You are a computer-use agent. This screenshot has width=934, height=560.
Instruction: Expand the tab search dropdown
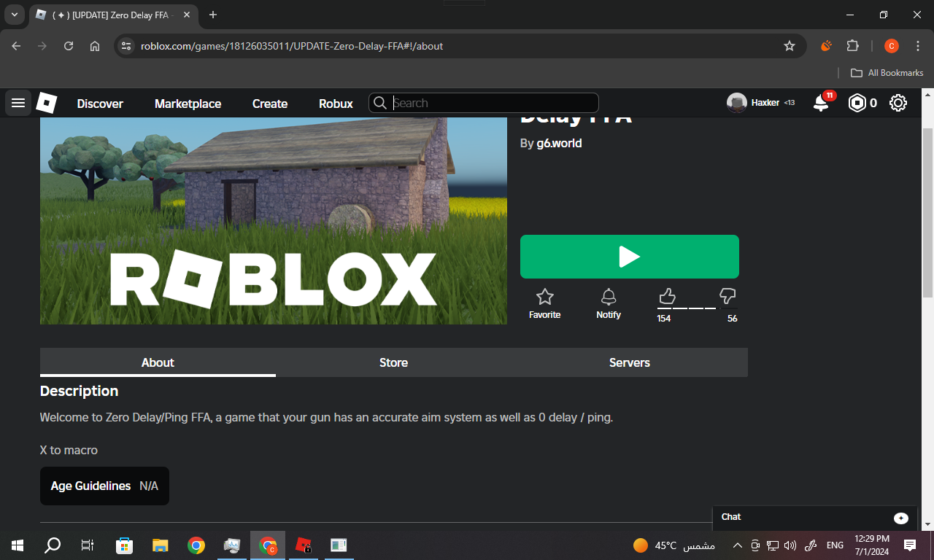coord(14,15)
